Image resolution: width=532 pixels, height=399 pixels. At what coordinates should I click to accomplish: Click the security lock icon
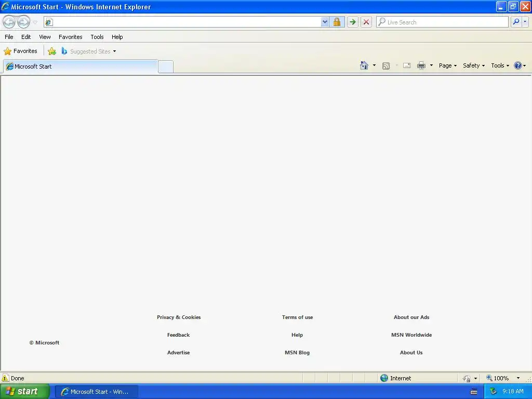[337, 22]
